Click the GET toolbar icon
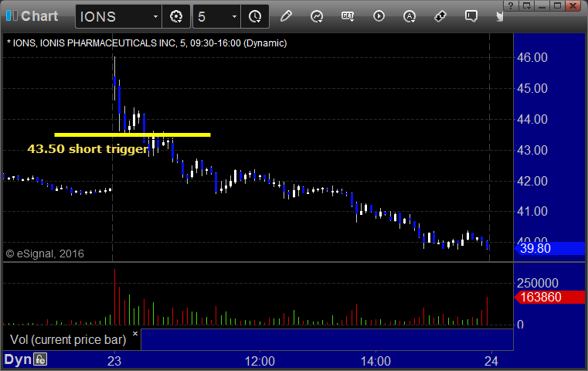The image size is (588, 371). [x=348, y=16]
